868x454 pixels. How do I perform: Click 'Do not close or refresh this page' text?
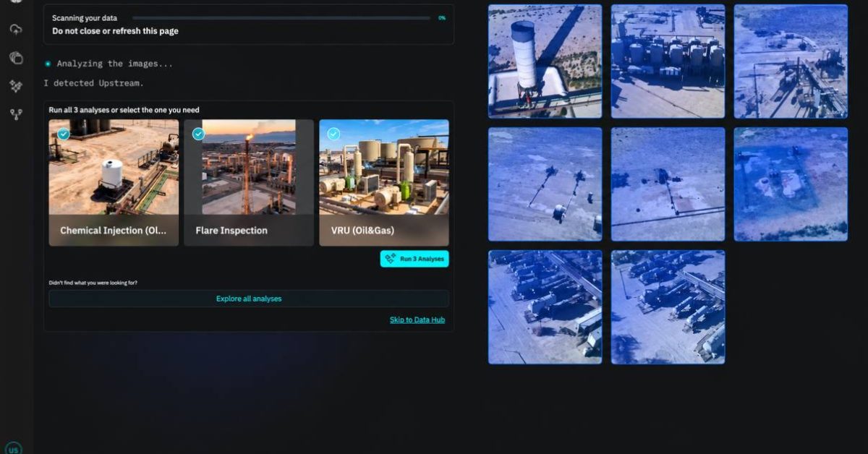coord(115,31)
